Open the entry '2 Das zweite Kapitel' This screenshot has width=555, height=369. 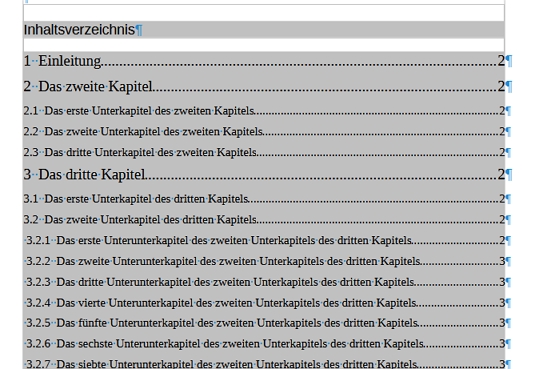[264, 86]
